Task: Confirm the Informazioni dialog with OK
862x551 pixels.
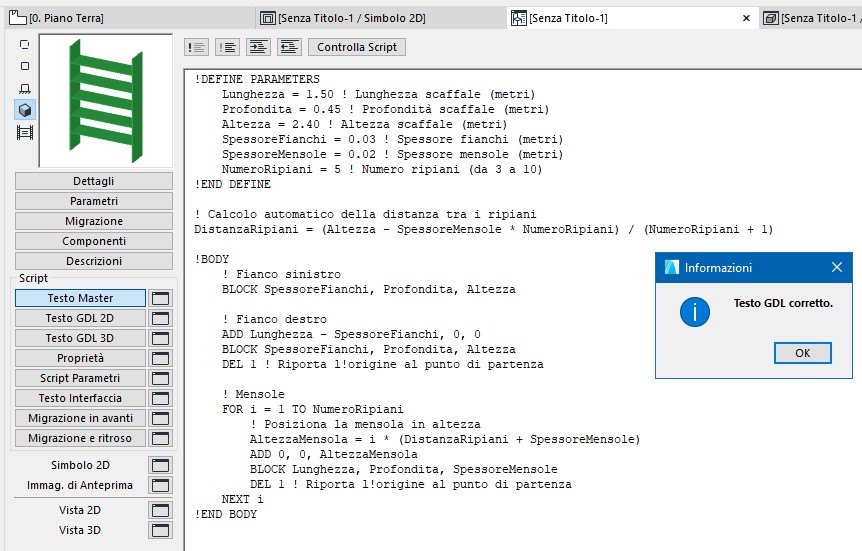Action: (x=802, y=353)
